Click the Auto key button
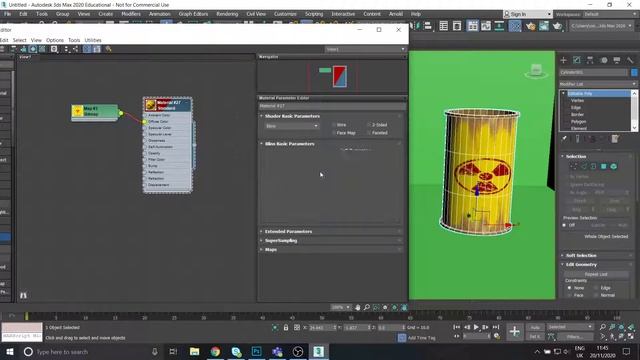 (535, 327)
